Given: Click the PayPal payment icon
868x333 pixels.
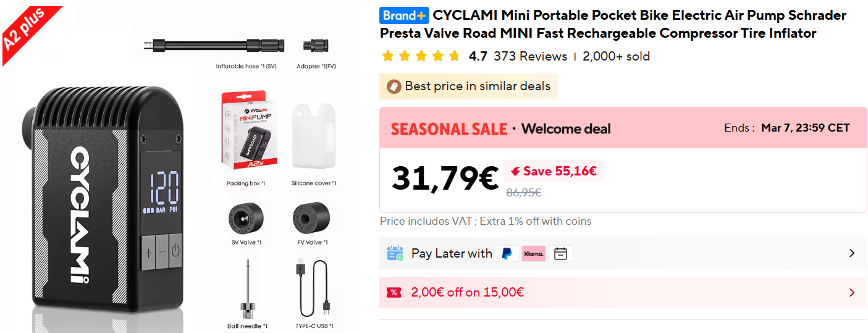Looking at the screenshot, I should [507, 253].
